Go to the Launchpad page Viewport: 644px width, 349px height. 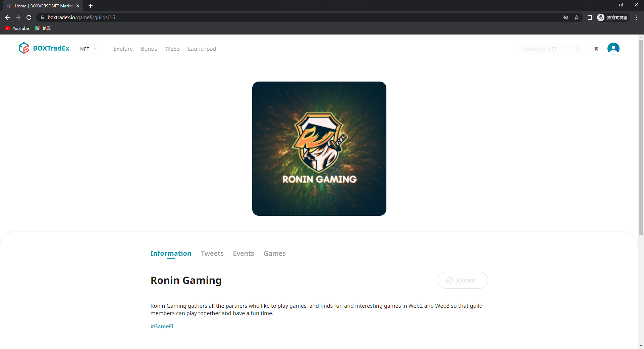(x=202, y=49)
